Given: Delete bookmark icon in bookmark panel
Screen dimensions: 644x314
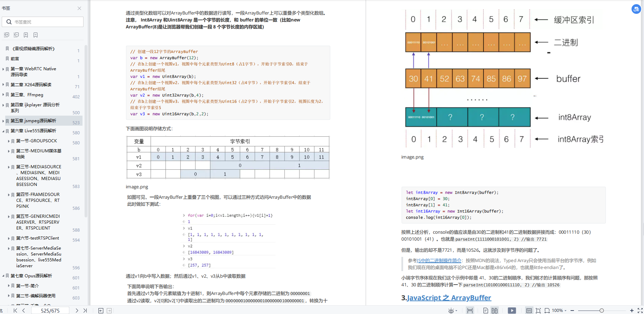Looking at the screenshot, I should tap(36, 35).
